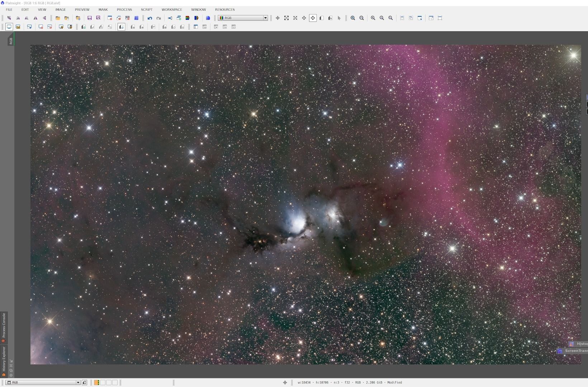Screen dimensions: 588x387
Task: Open the SCRIPT menu
Action: (x=147, y=10)
